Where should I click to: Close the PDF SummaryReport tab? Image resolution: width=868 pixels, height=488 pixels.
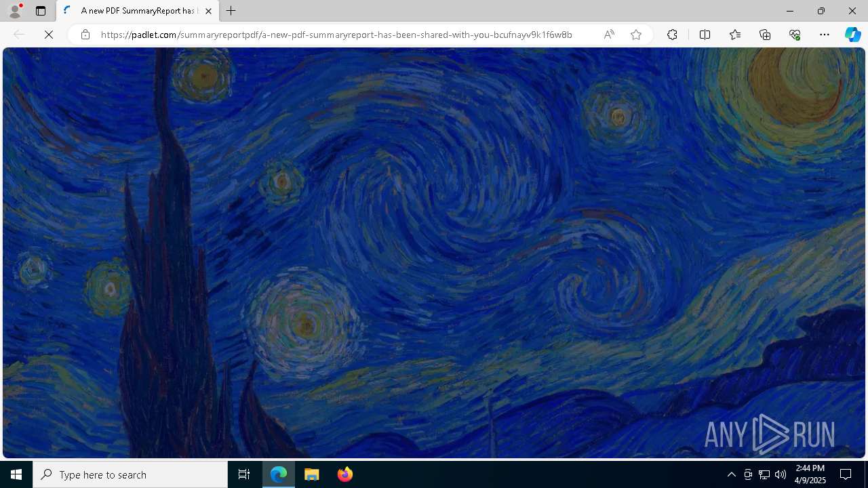[208, 11]
